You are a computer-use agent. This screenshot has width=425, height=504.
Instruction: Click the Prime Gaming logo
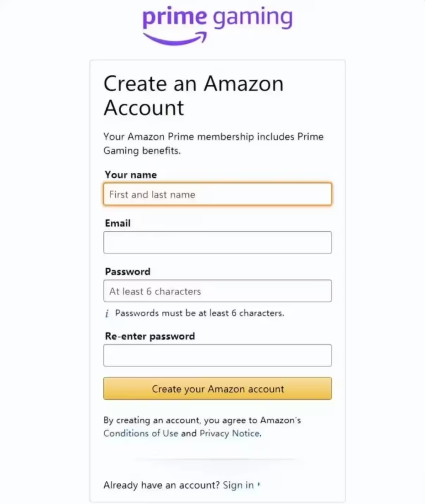[217, 26]
